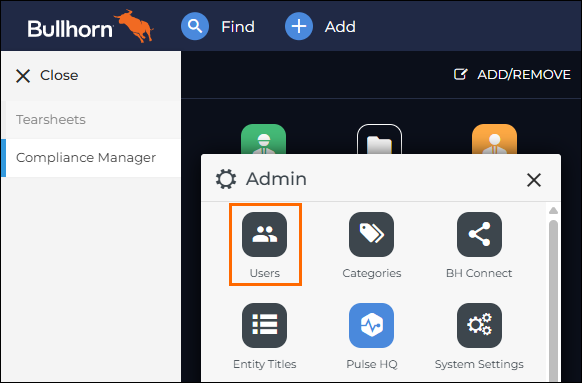
Task: Click the Find label
Action: [238, 27]
